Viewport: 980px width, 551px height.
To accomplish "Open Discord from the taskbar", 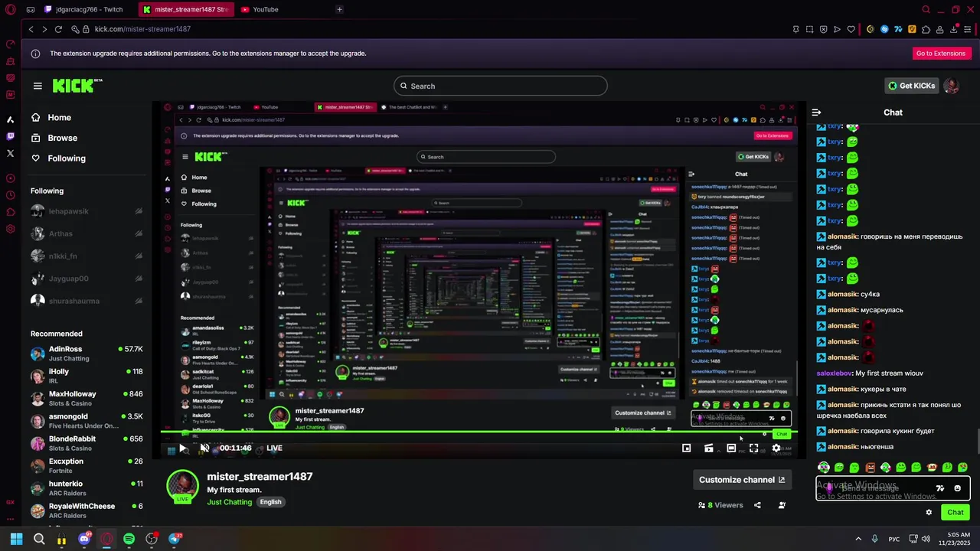I will (84, 539).
